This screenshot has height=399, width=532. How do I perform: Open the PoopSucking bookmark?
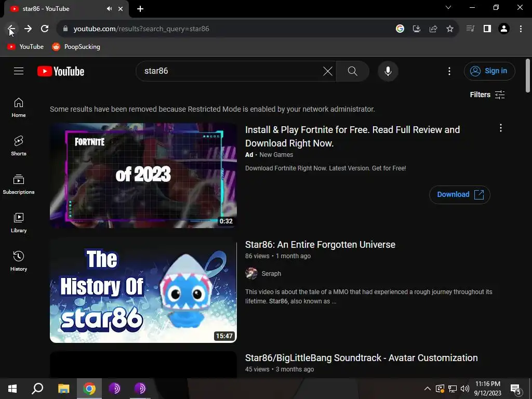point(76,47)
